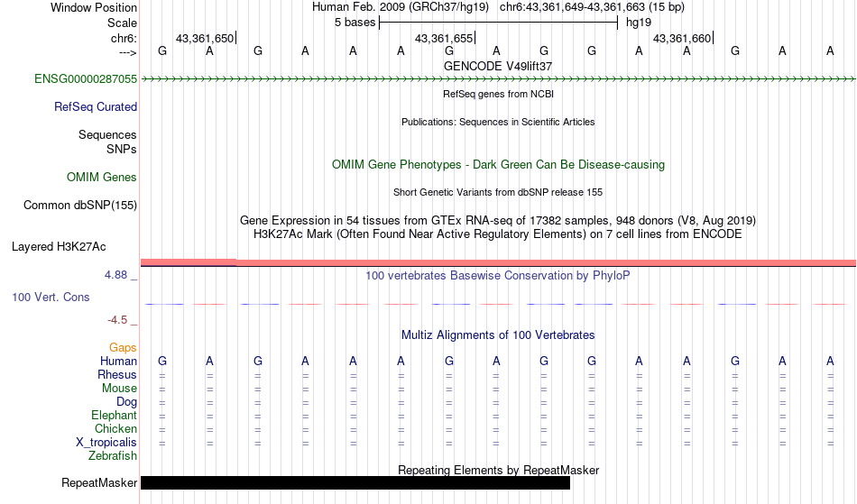Click the 5 bases scale bar
857x504 pixels.
[x=499, y=23]
